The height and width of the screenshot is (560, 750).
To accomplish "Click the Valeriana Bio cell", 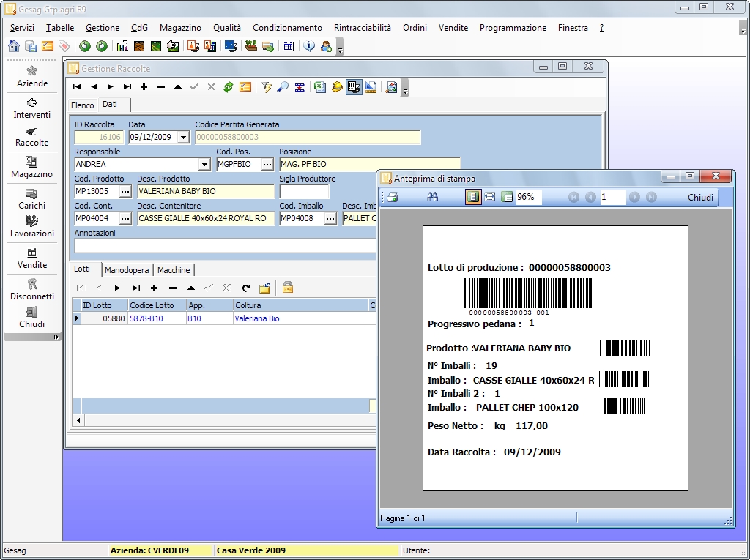I will tap(300, 318).
